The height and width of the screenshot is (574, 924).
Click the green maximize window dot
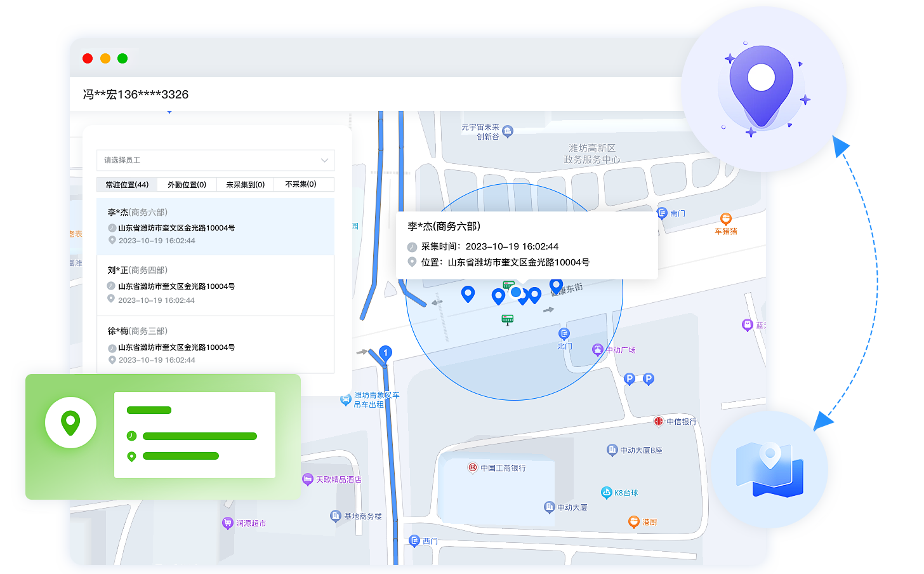[122, 58]
